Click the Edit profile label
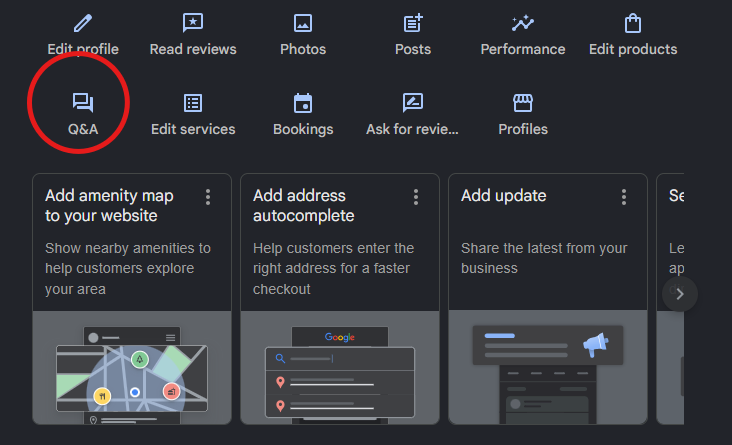 83,49
